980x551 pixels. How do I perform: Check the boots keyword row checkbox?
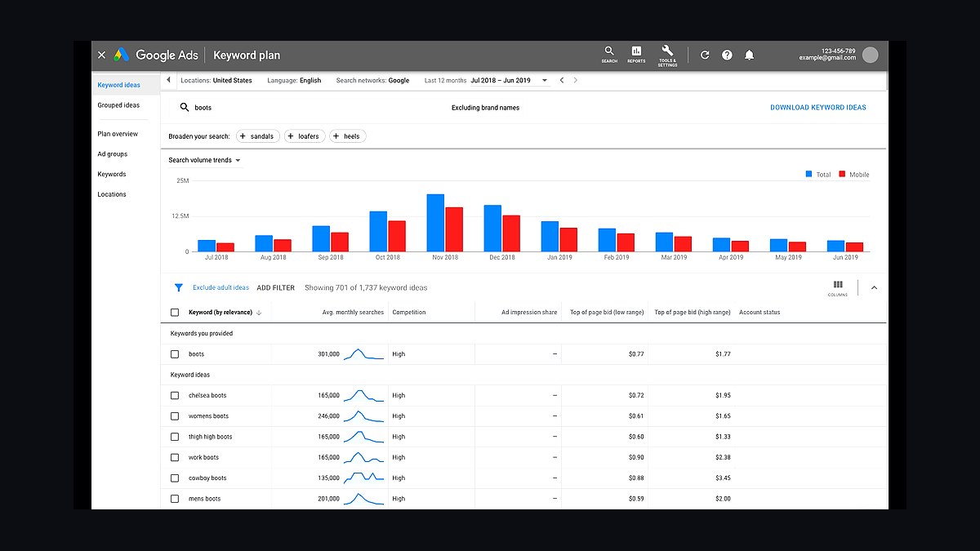click(x=175, y=354)
